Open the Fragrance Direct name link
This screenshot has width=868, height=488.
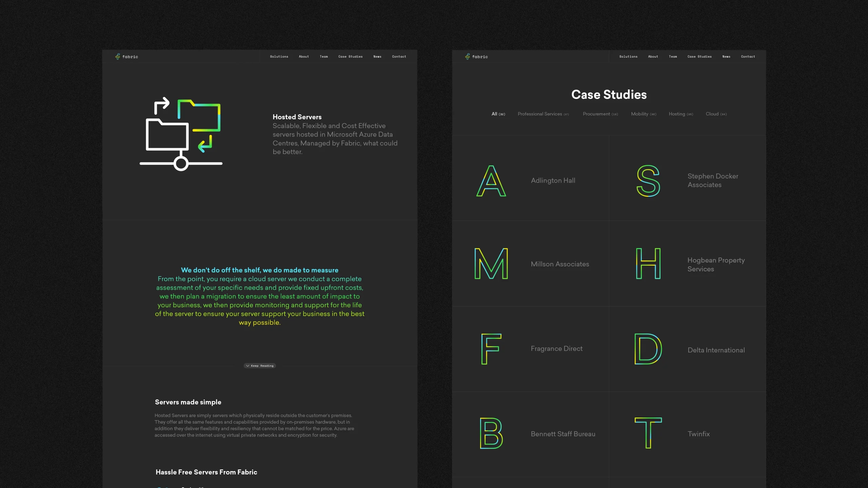[556, 349]
